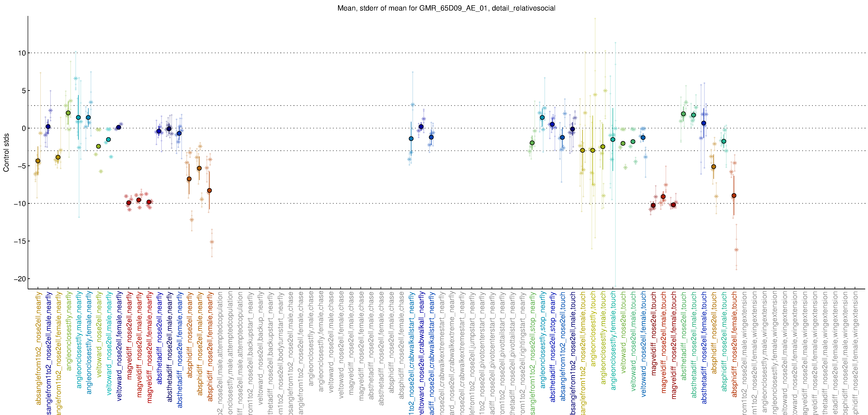
Task: Click the y-axis tick label '−20'
Action: 20,279
